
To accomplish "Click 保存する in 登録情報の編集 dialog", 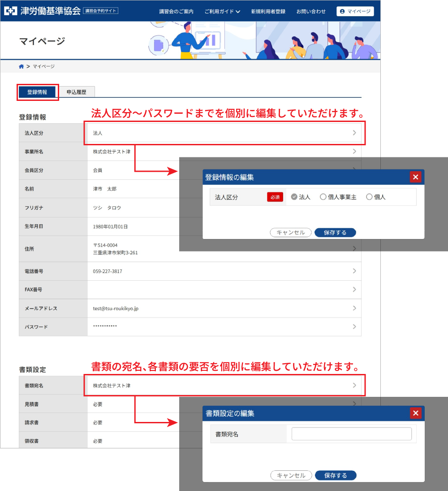I will pos(335,232).
